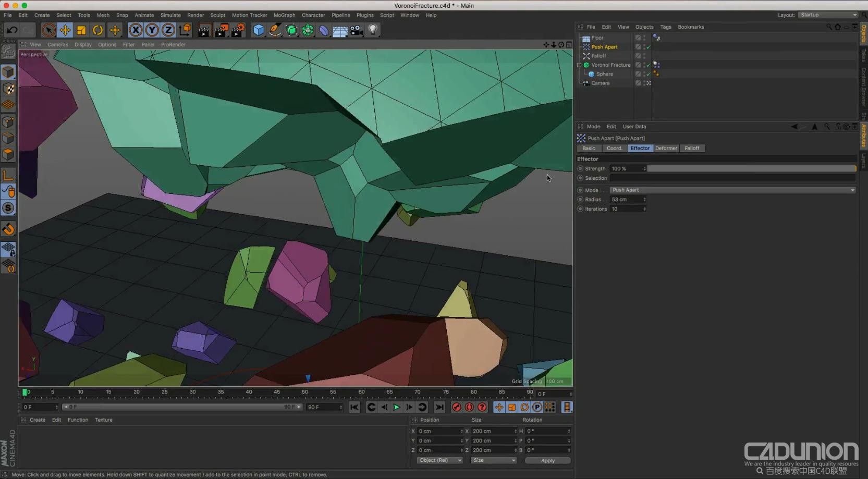This screenshot has width=868, height=479.
Task: Toggle Y axis lock
Action: pos(152,30)
